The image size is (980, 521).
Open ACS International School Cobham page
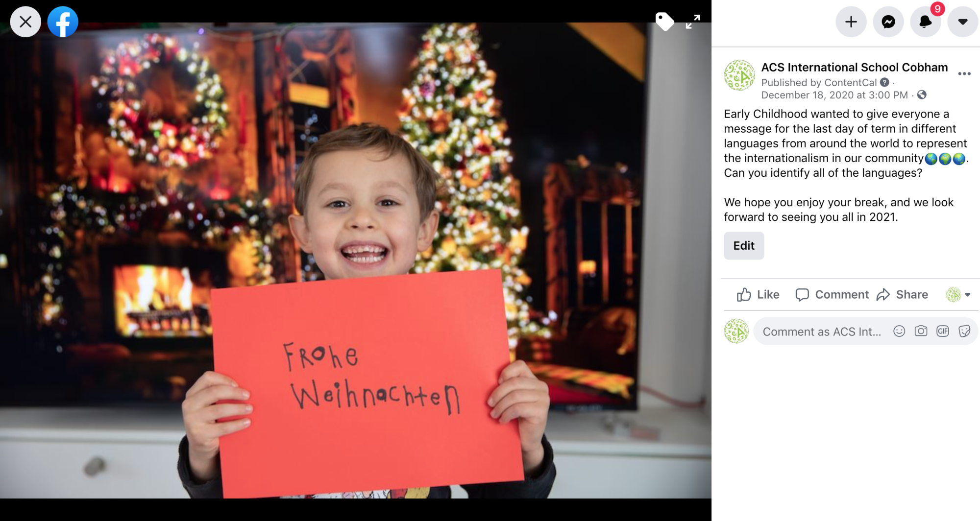pos(854,67)
